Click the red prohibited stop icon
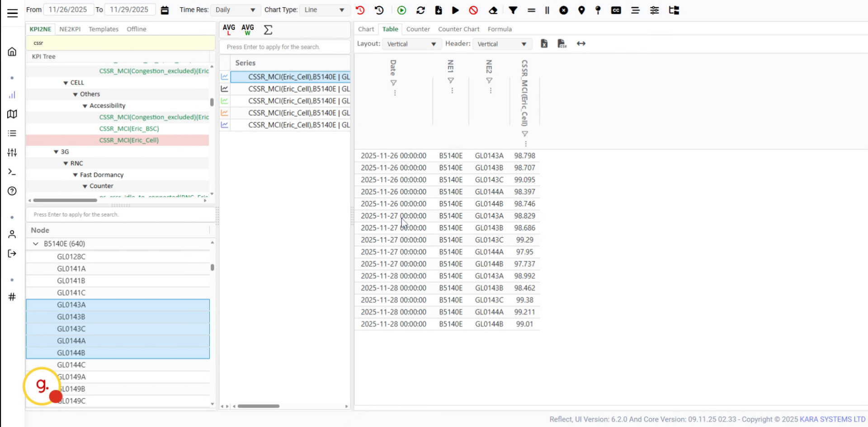Image resolution: width=868 pixels, height=427 pixels. tap(473, 10)
